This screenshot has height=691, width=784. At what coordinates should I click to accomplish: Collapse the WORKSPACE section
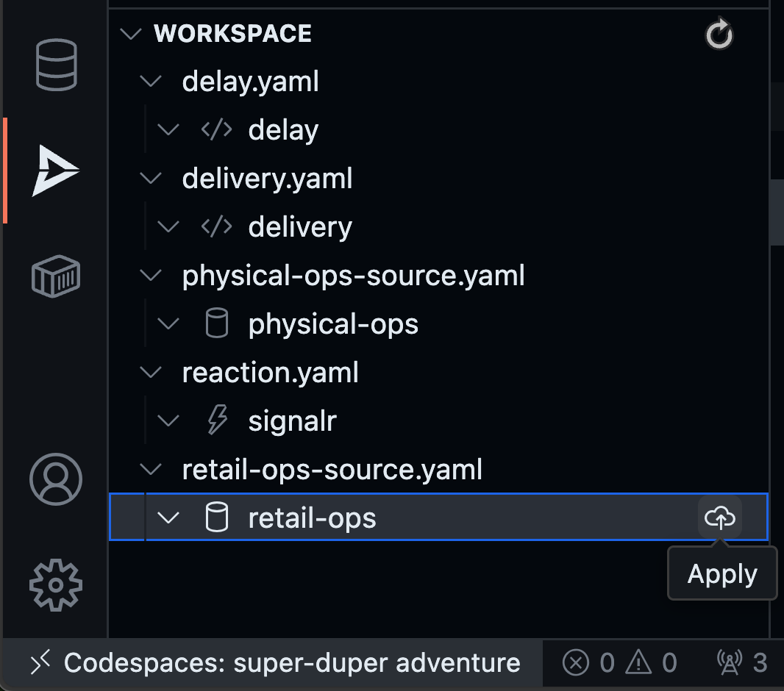(131, 34)
